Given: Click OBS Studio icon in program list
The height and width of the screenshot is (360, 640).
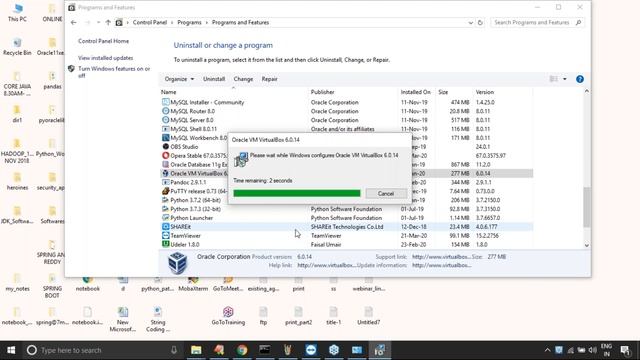Looking at the screenshot, I should [165, 147].
